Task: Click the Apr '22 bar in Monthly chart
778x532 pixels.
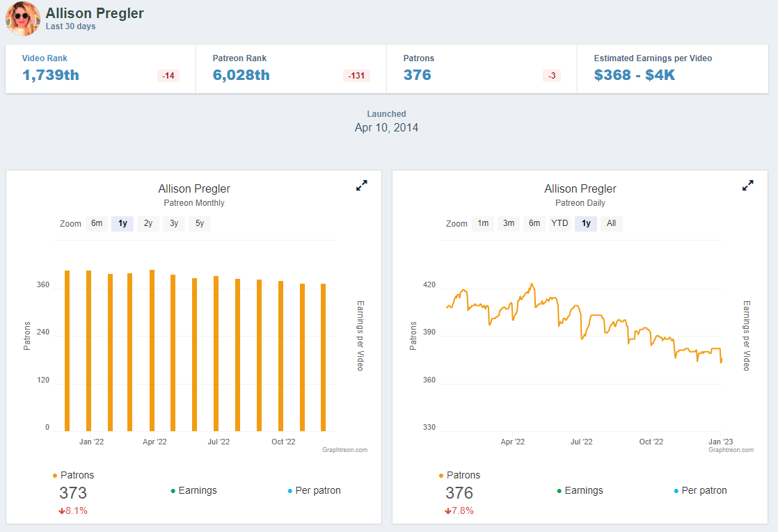Action: pos(152,350)
